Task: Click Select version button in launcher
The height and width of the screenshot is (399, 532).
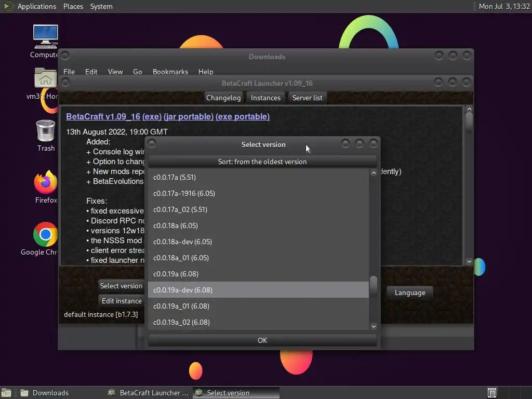Action: tap(121, 286)
